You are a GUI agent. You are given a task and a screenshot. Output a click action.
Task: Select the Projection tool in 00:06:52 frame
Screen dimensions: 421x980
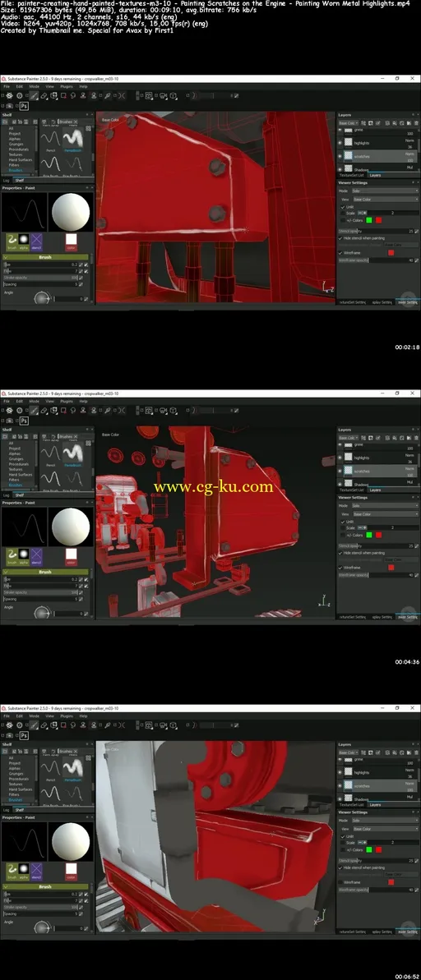tap(53, 725)
